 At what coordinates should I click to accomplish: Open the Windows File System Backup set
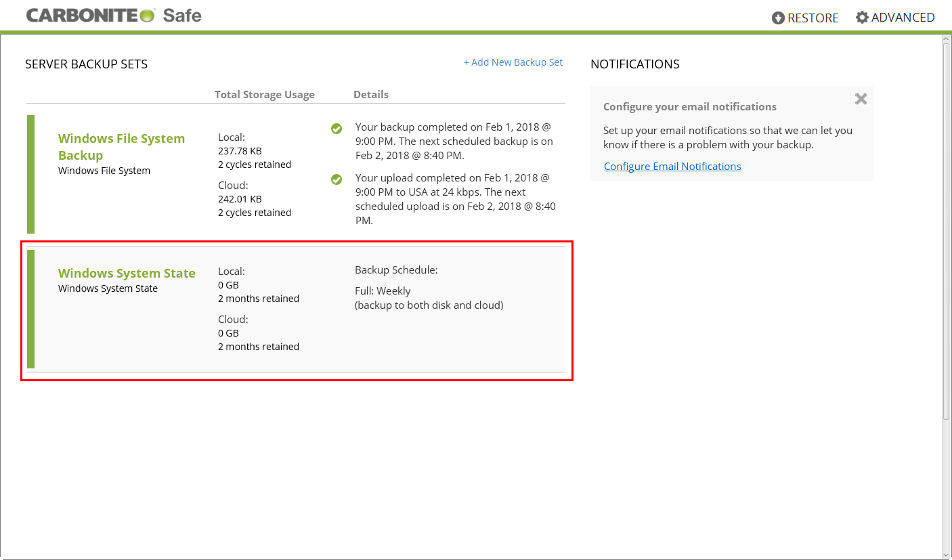tap(121, 146)
